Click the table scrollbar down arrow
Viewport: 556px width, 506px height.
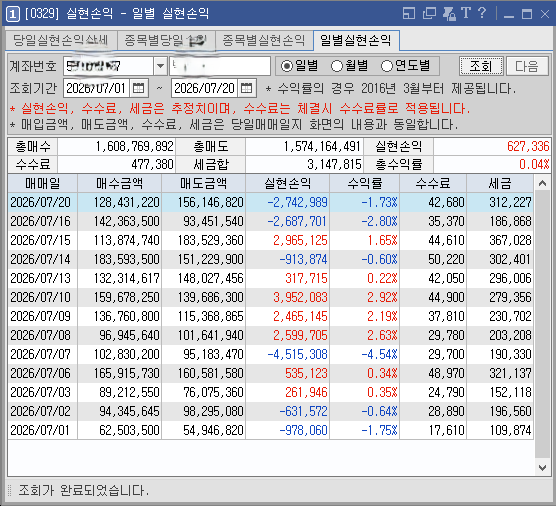(x=542, y=468)
